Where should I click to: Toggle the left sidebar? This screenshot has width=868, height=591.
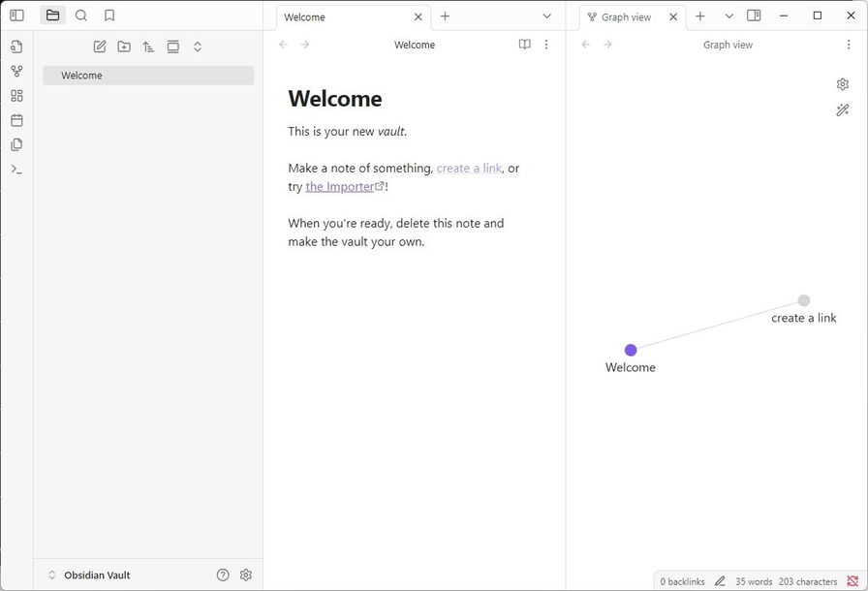16,16
